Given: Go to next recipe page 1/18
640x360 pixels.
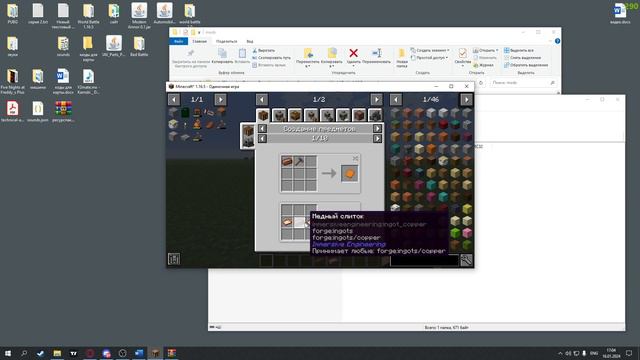Looking at the screenshot, I should coord(377,139).
